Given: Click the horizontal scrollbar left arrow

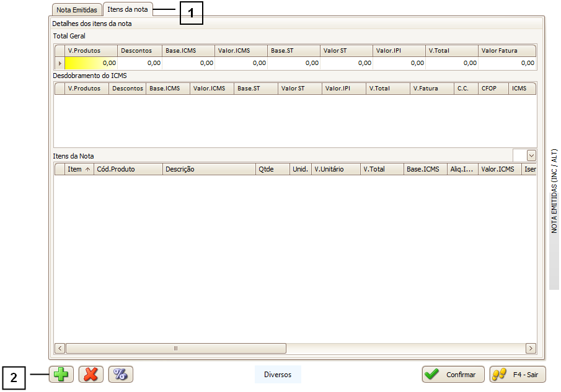Looking at the screenshot, I should pos(60,348).
